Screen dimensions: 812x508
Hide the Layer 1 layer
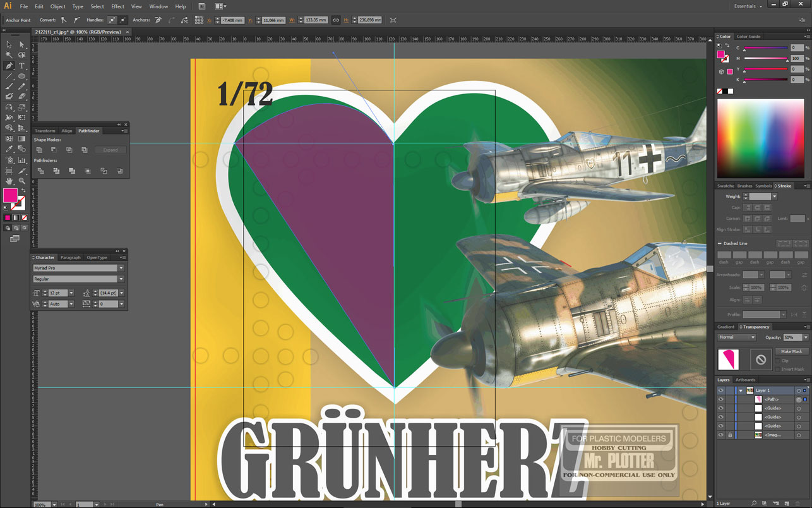720,390
